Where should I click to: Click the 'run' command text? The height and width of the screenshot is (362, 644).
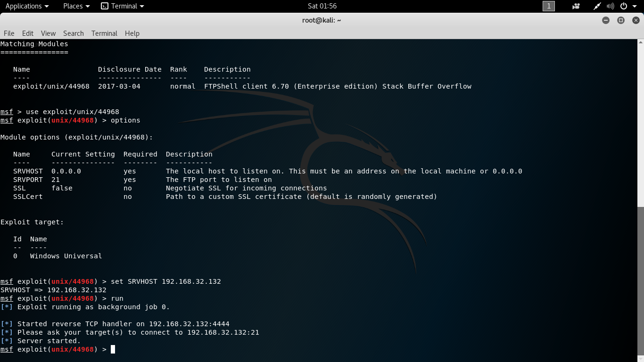pos(117,298)
